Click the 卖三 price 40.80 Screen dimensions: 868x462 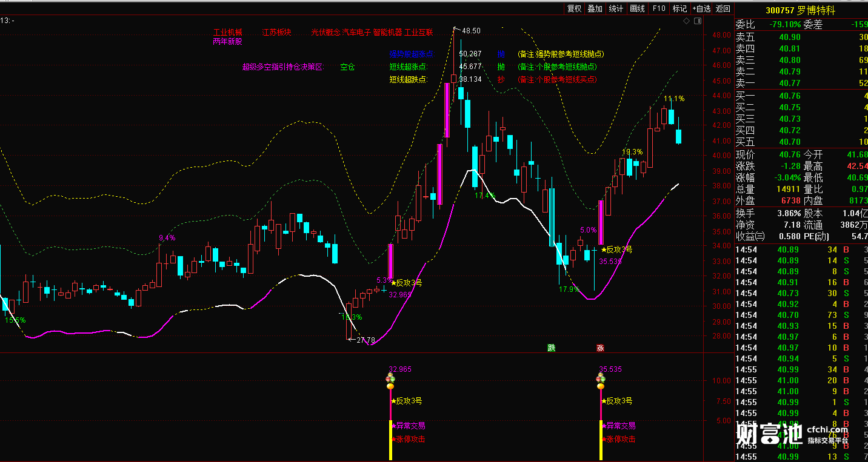[789, 60]
